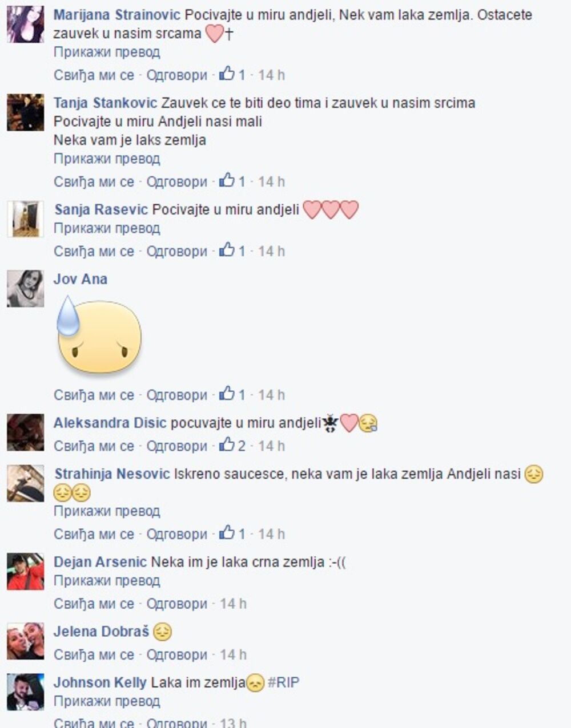571x728 pixels.
Task: Reply to Strahinja Nesovic's comment via Одговори
Action: [x=177, y=535]
